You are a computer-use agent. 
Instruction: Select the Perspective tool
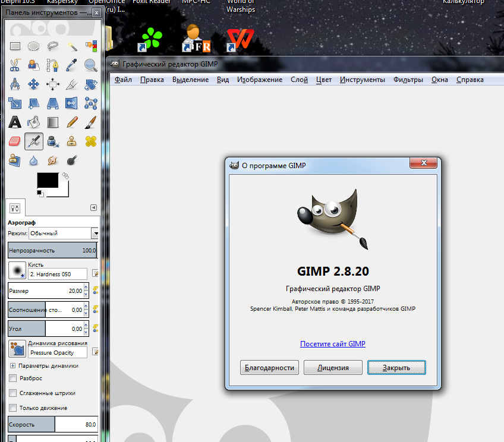[x=53, y=103]
